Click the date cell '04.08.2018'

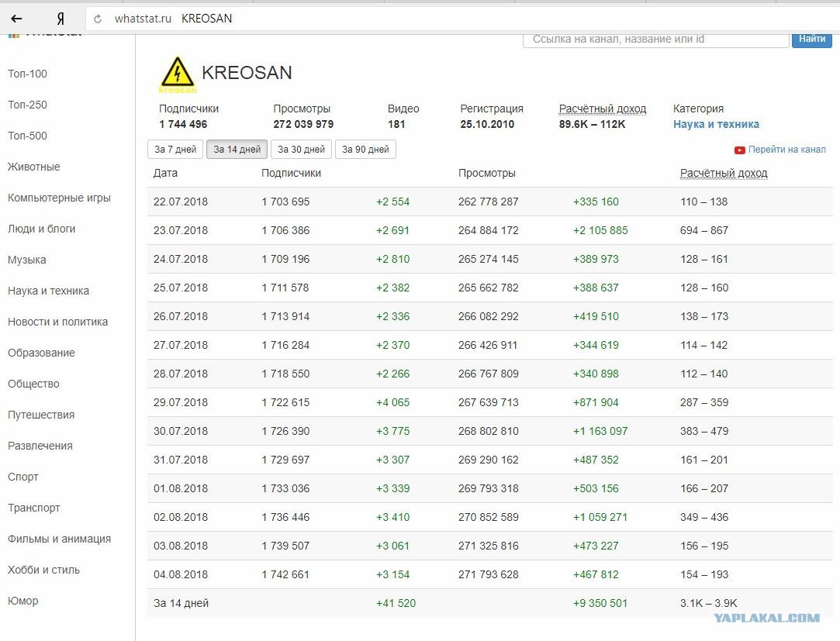(x=181, y=574)
